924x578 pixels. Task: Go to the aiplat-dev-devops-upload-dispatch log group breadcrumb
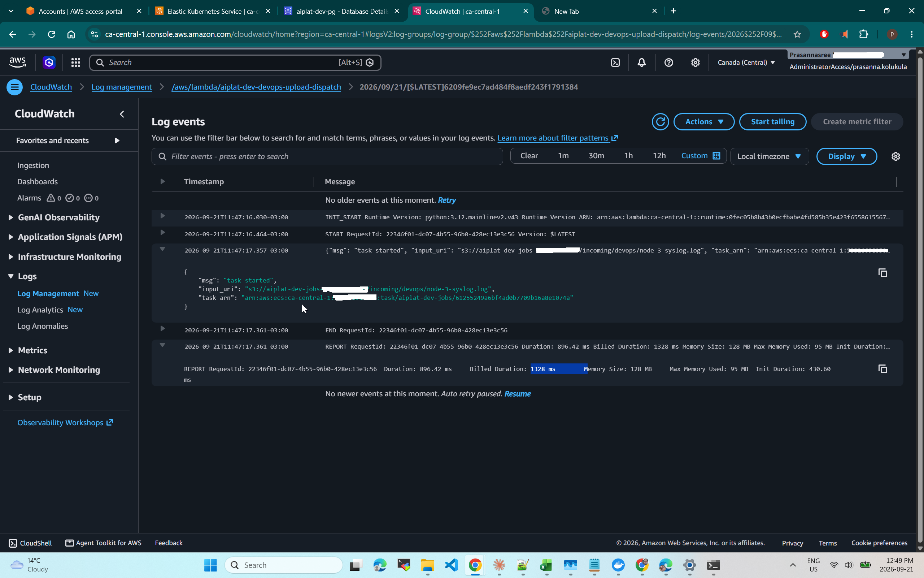(256, 87)
